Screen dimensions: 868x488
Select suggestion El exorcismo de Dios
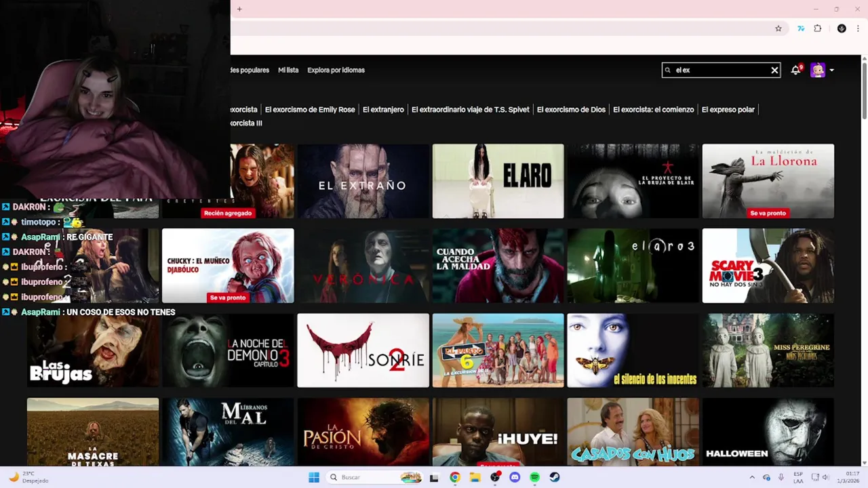[x=571, y=109]
